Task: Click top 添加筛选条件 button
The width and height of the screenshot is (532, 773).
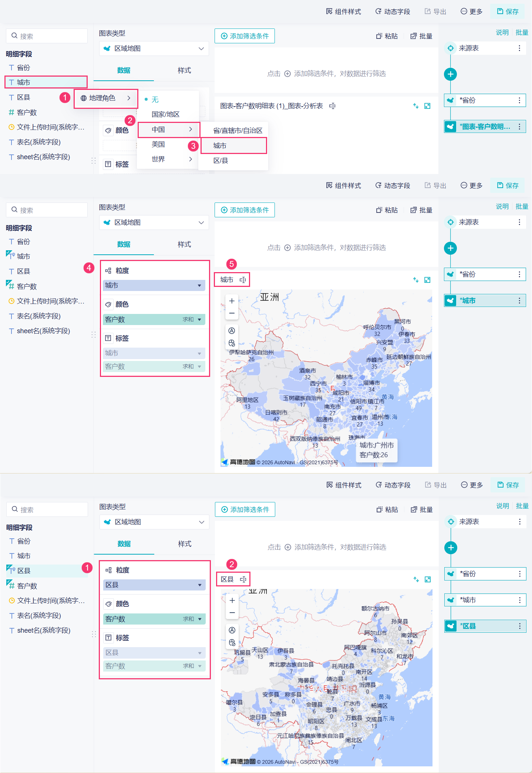Action: tap(245, 36)
